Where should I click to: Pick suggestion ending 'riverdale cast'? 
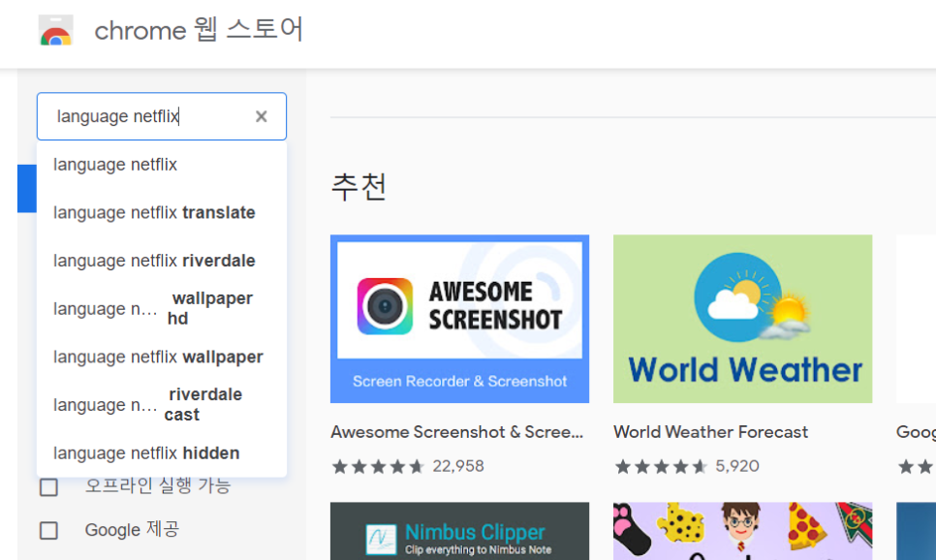click(x=161, y=405)
